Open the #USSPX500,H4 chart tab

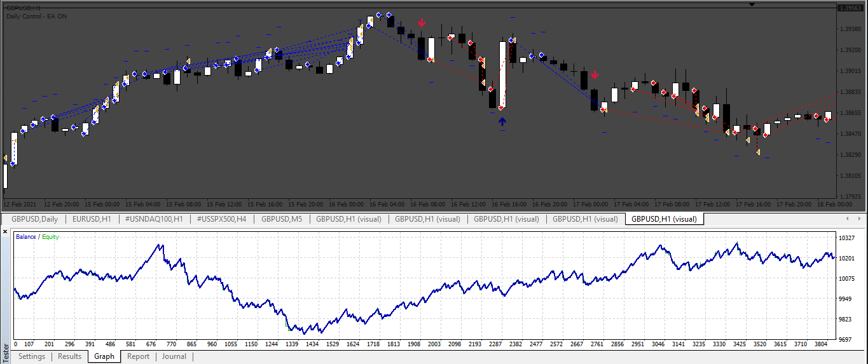pos(221,219)
